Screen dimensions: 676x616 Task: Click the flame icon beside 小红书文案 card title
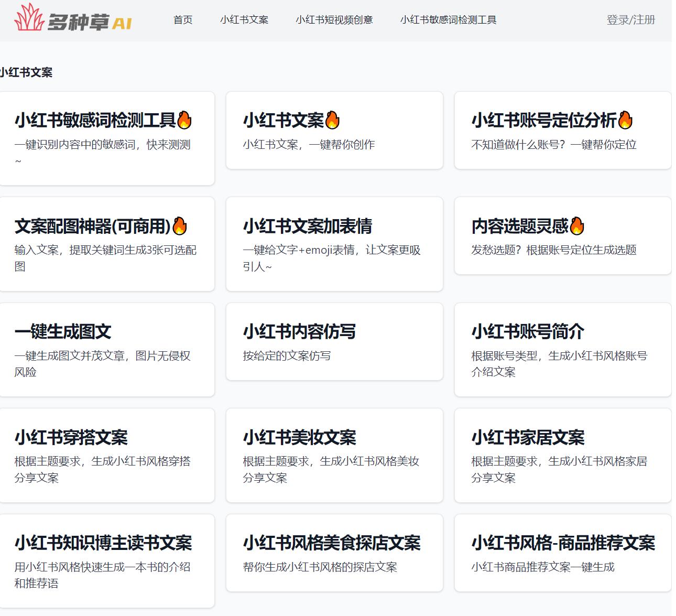[x=332, y=120]
